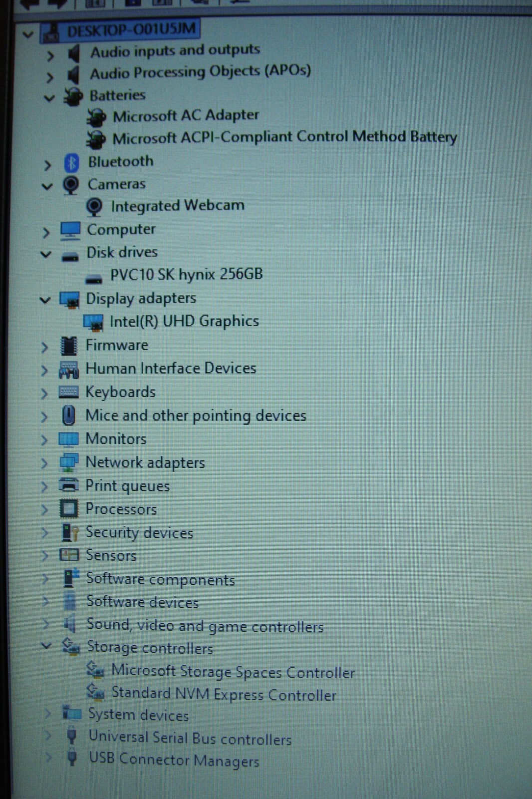The height and width of the screenshot is (799, 532).
Task: Click the Intel(R) UHD Graphics device icon
Action: 93,323
